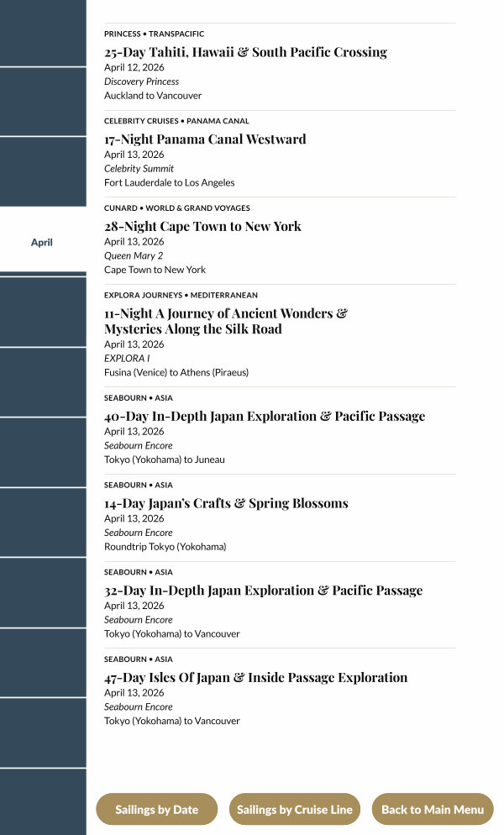Screen dimensions: 504x835
Task: Click the Discovery Princess ship name
Action: (141, 81)
